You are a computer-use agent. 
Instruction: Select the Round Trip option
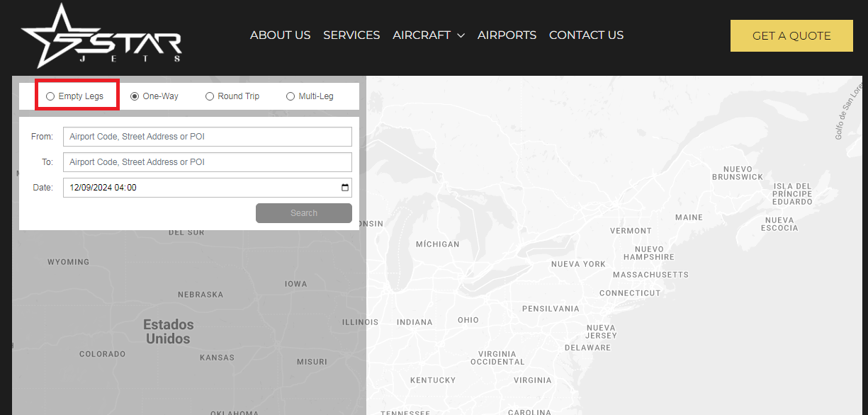point(209,96)
